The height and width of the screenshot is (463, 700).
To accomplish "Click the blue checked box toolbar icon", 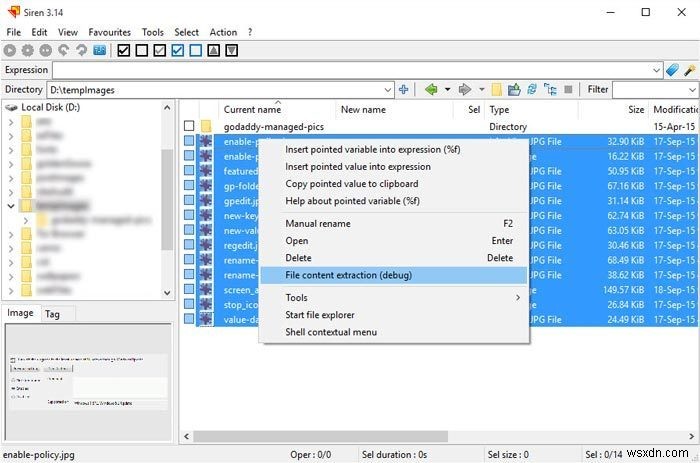I will click(x=178, y=50).
